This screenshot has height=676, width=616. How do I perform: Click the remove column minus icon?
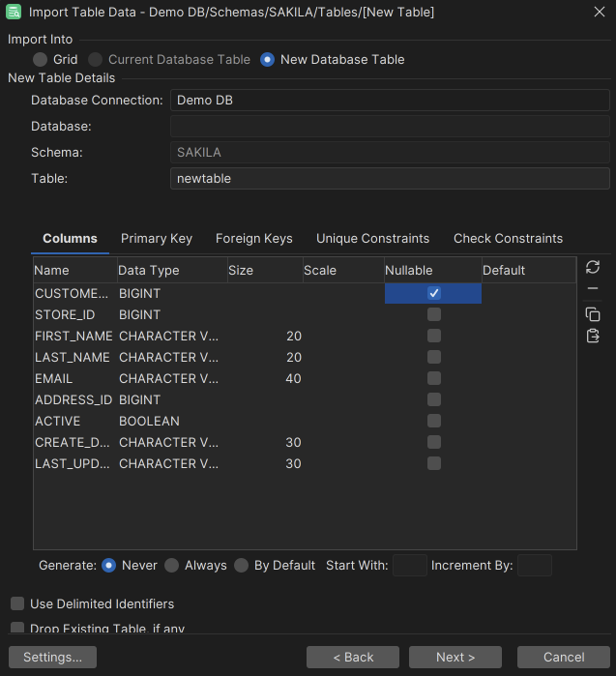coord(593,289)
